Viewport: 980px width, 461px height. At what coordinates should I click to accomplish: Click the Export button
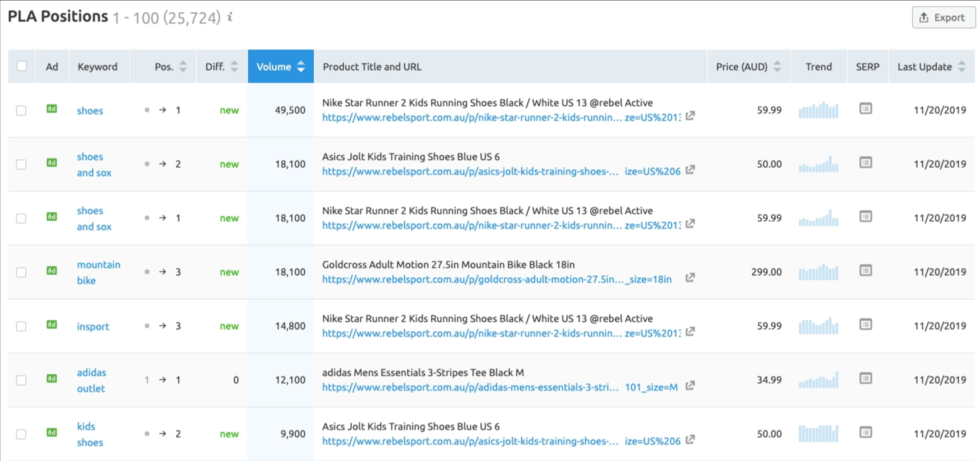[943, 17]
